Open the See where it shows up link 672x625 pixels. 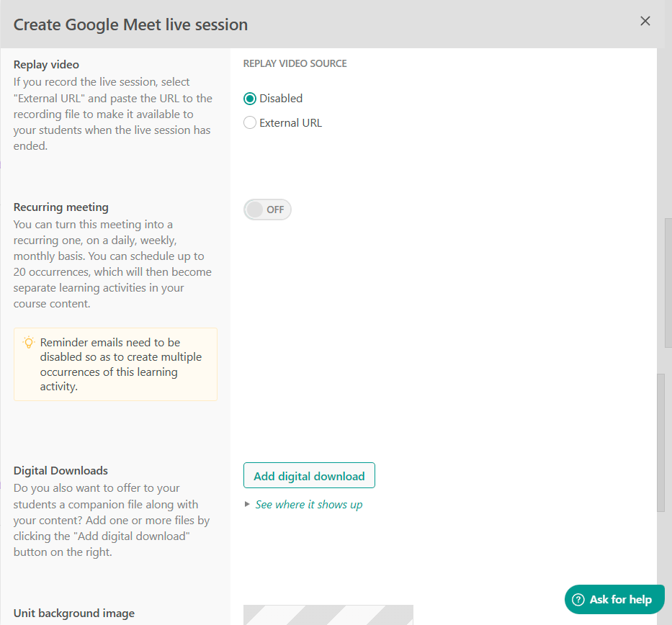point(308,505)
